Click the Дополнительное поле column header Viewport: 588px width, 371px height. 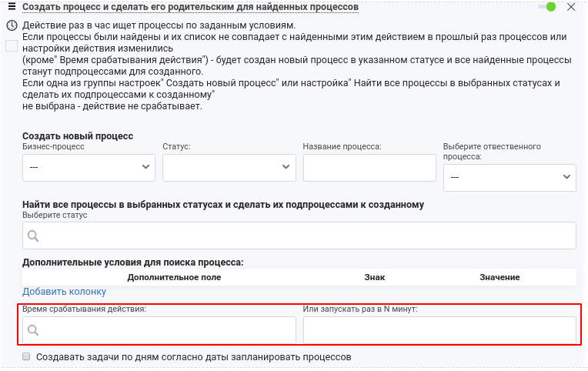click(174, 277)
